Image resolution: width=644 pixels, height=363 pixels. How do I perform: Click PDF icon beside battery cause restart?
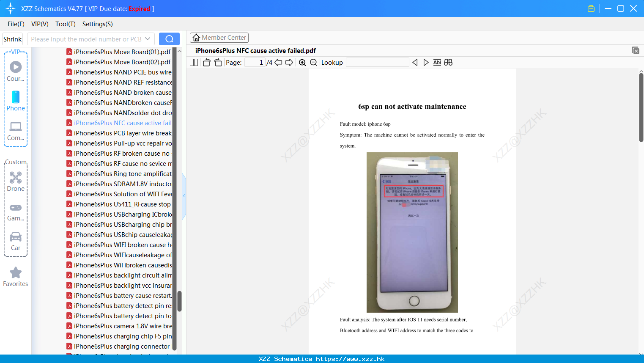[x=69, y=296]
